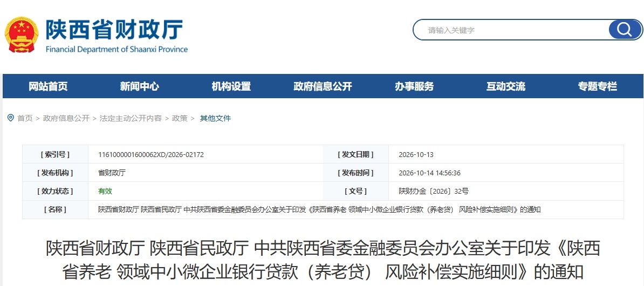This screenshot has width=644, height=286.
Task: Click the large article headline
Action: click(323, 260)
